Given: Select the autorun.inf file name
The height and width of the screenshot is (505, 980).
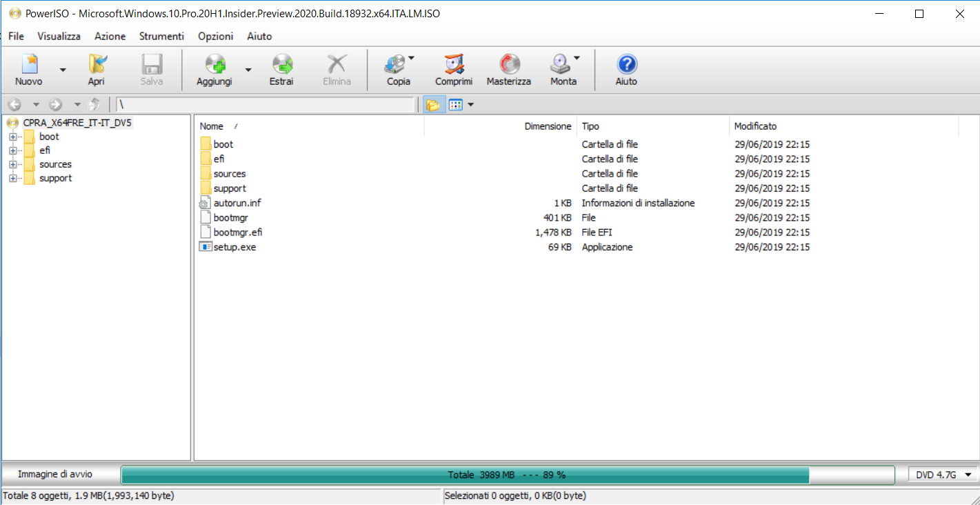Looking at the screenshot, I should point(237,203).
